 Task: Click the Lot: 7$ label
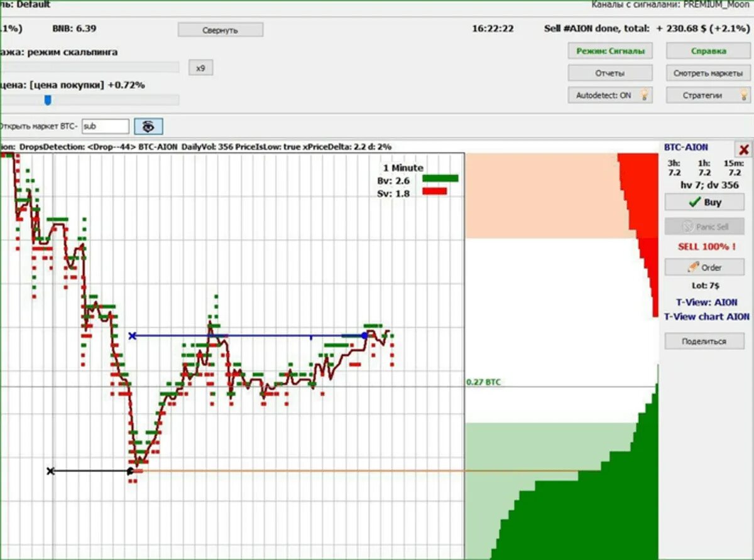[x=704, y=286]
